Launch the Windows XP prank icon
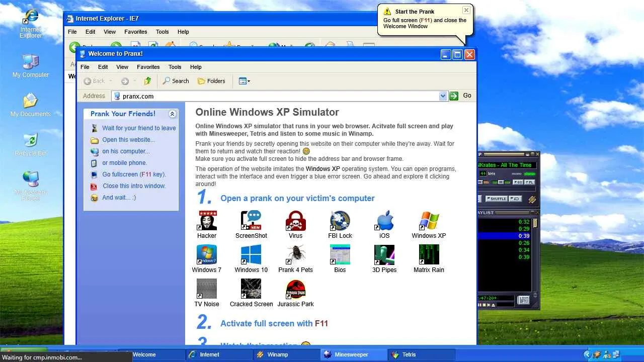This screenshot has height=362, width=644. coord(429,225)
